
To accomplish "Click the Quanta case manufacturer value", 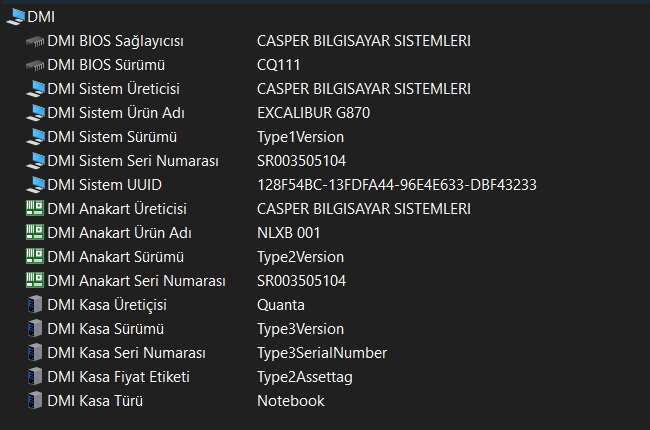I will click(x=281, y=305).
